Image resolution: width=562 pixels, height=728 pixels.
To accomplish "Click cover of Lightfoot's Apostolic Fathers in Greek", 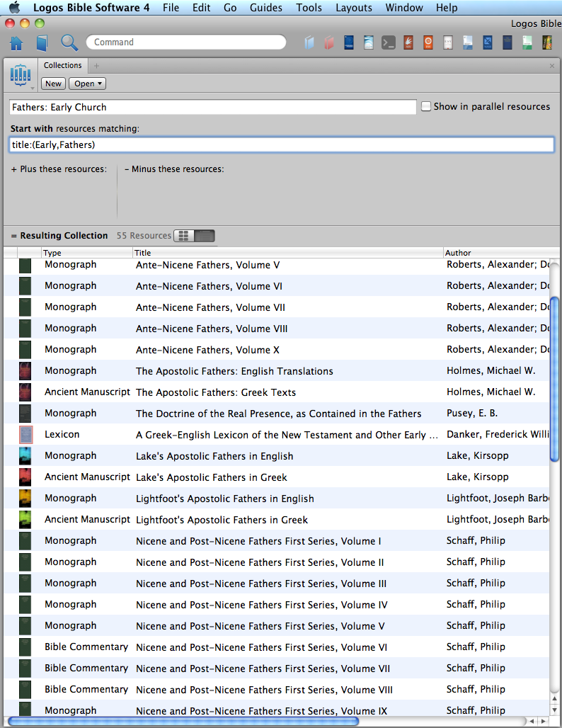I will tap(25, 520).
